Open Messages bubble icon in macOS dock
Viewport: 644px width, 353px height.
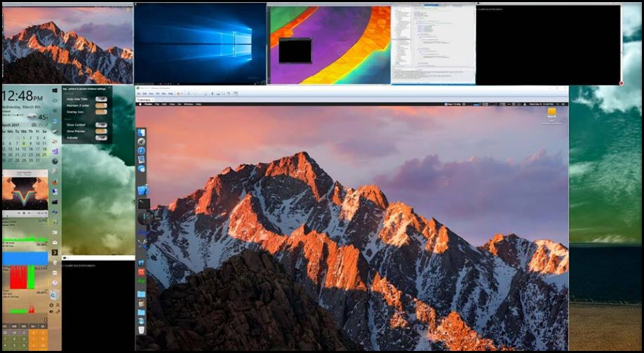point(141,169)
